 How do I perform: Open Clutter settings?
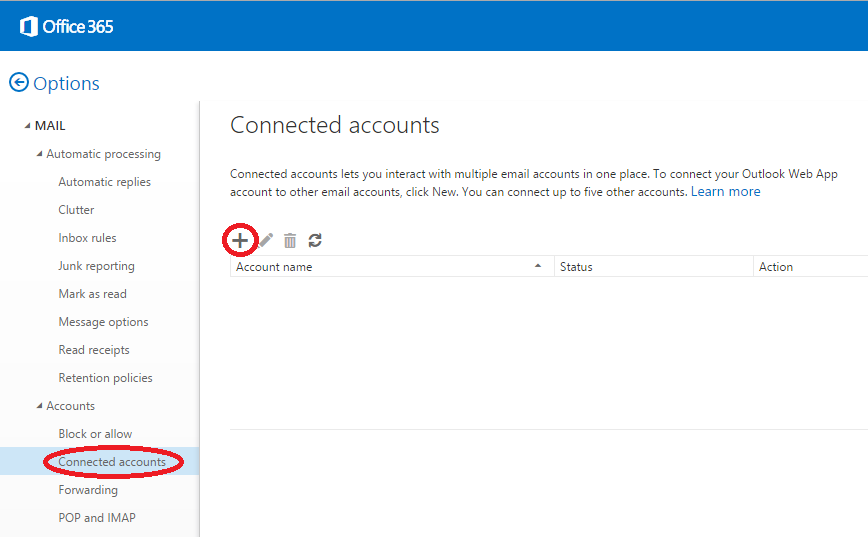(76, 210)
